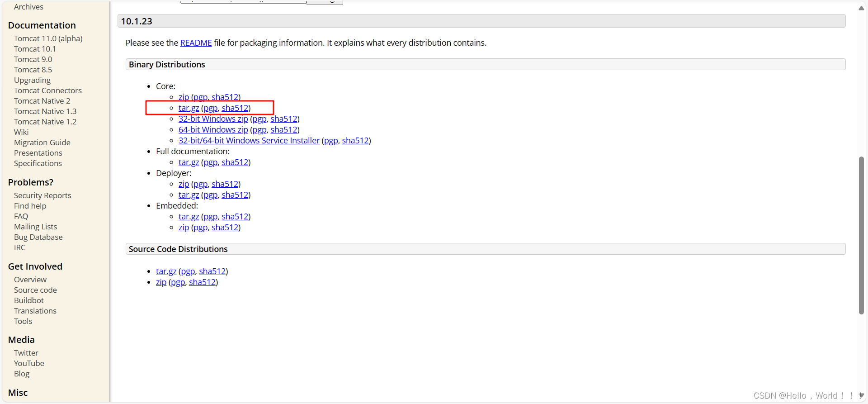Image resolution: width=868 pixels, height=404 pixels.
Task: Open Tomcat 9.0 documentation
Action: [33, 59]
